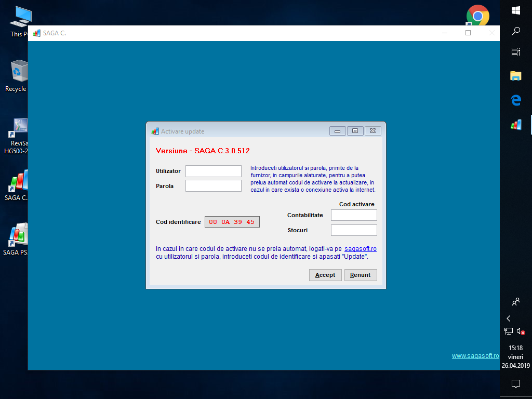The height and width of the screenshot is (399, 532).
Task: Launch Microsoft Edge from taskbar
Action: tap(516, 100)
